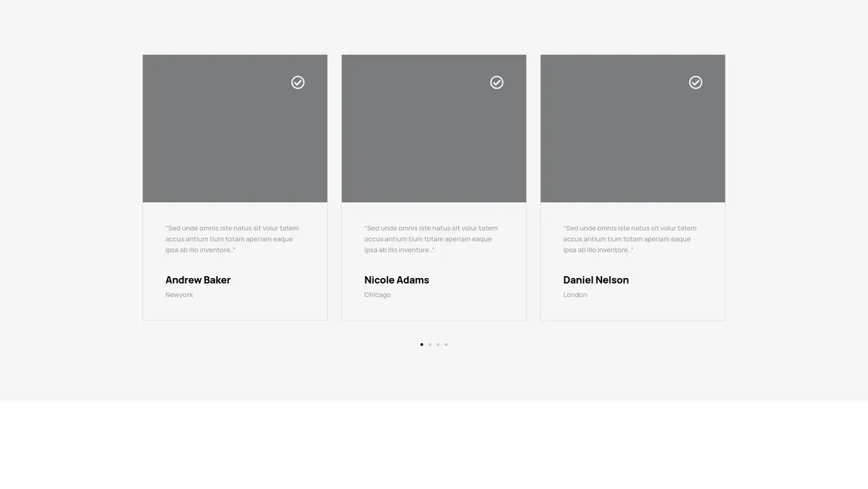Go to the second carousel pagination dot

coord(430,344)
